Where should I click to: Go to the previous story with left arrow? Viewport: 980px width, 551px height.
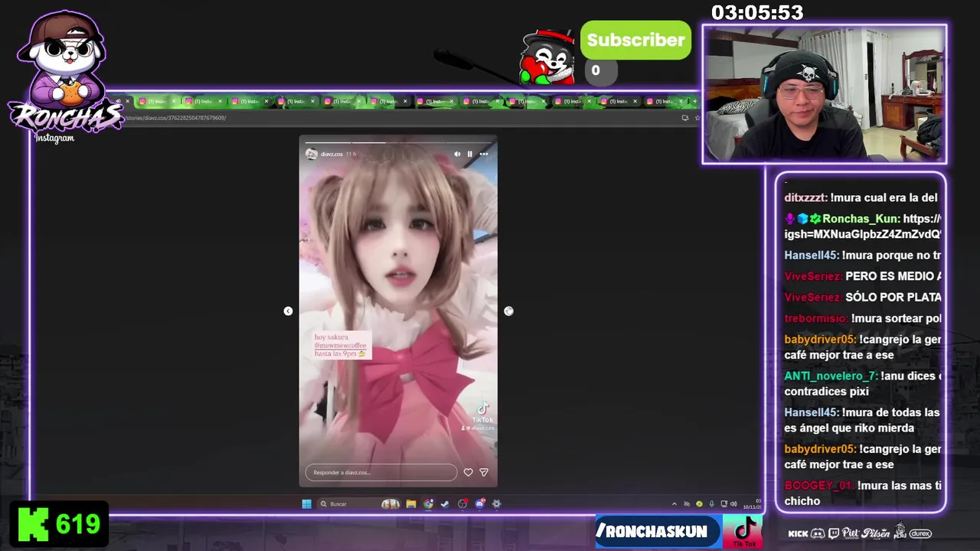[x=288, y=311]
